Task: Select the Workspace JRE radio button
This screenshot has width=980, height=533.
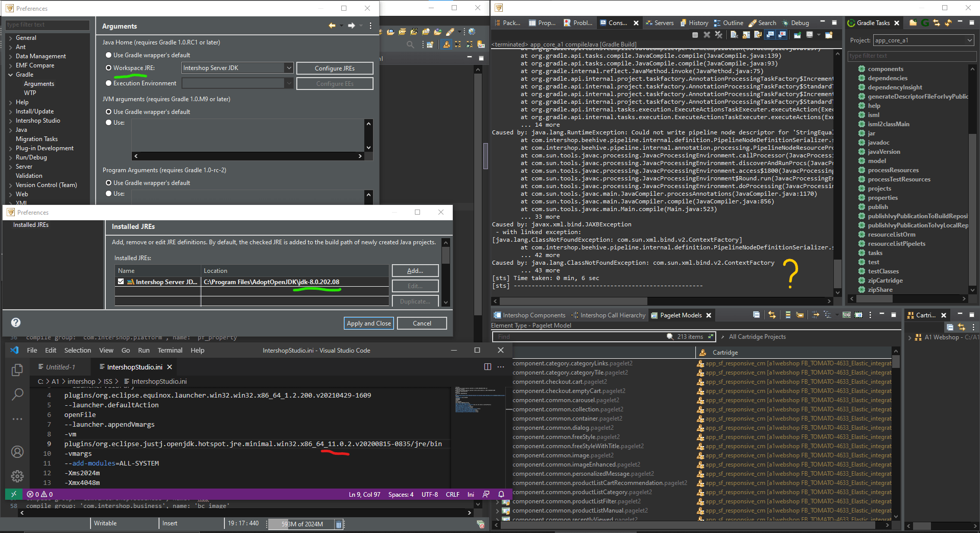Action: (x=108, y=68)
